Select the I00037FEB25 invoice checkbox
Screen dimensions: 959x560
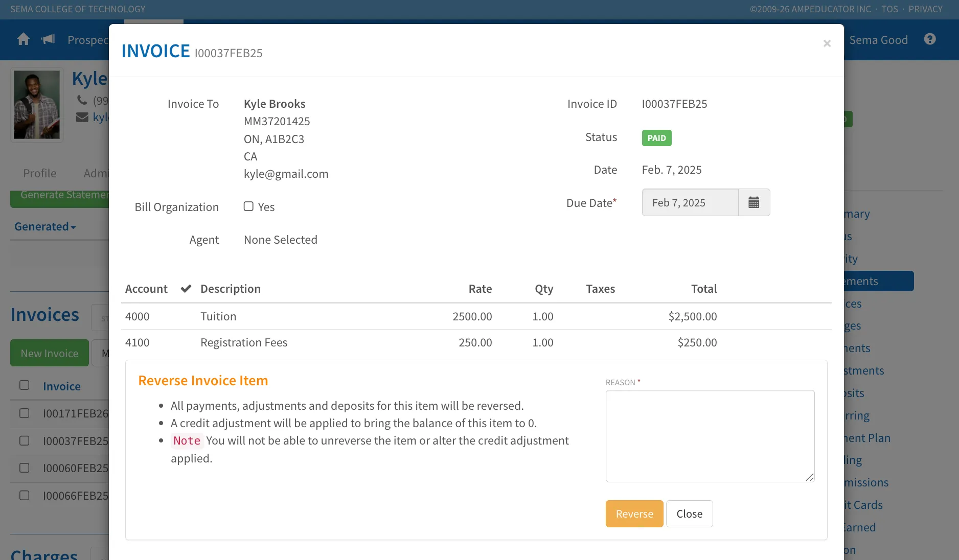pyautogui.click(x=24, y=440)
